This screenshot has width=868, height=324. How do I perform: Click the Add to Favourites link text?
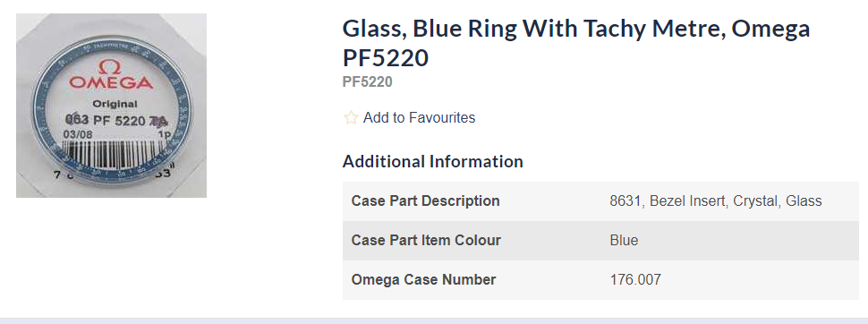pyautogui.click(x=419, y=117)
